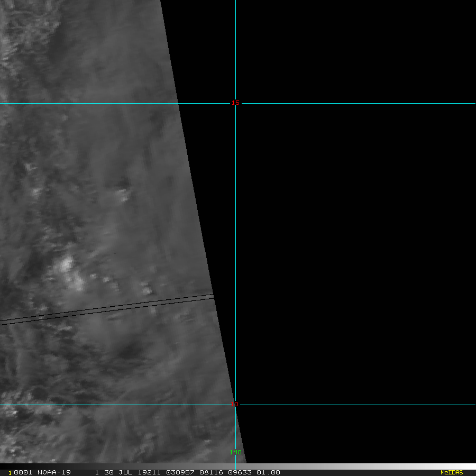The image size is (476, 476).
Task: Click the green 140 longitude label
Action: (235, 452)
